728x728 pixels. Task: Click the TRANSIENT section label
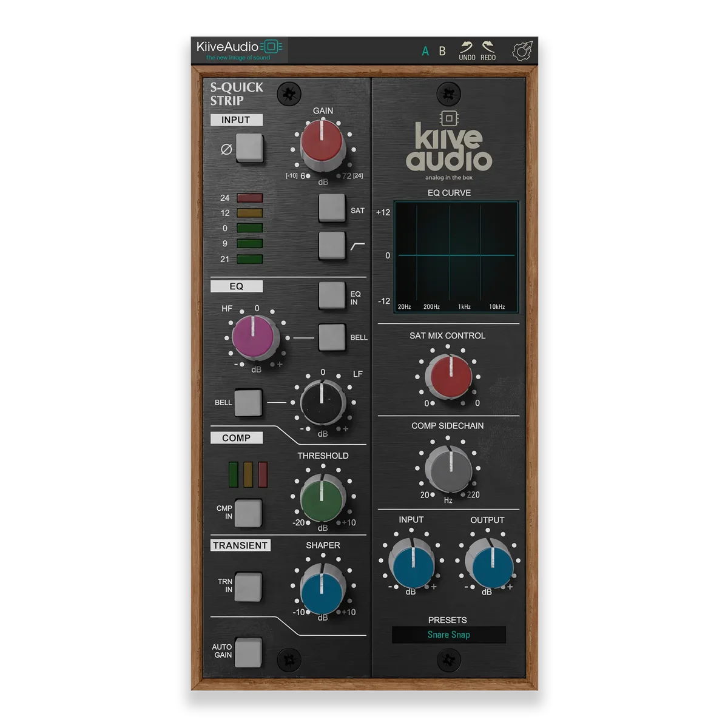[x=240, y=545]
